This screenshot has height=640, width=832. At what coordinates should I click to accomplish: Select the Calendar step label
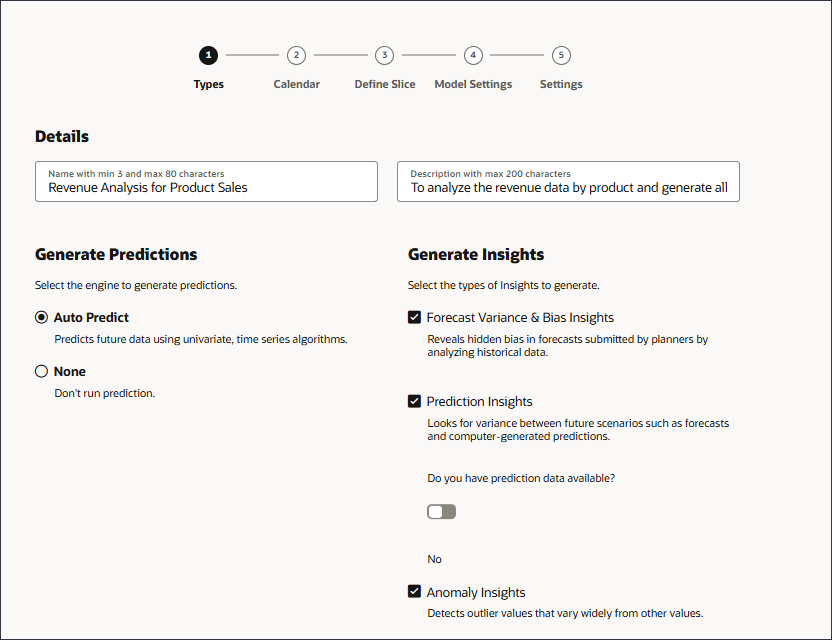click(296, 84)
